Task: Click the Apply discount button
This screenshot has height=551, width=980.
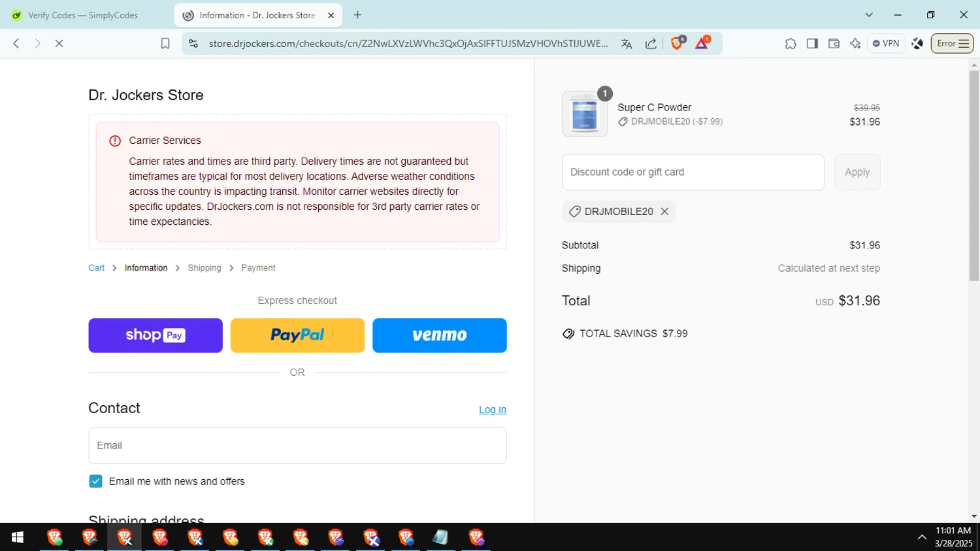Action: [x=857, y=172]
